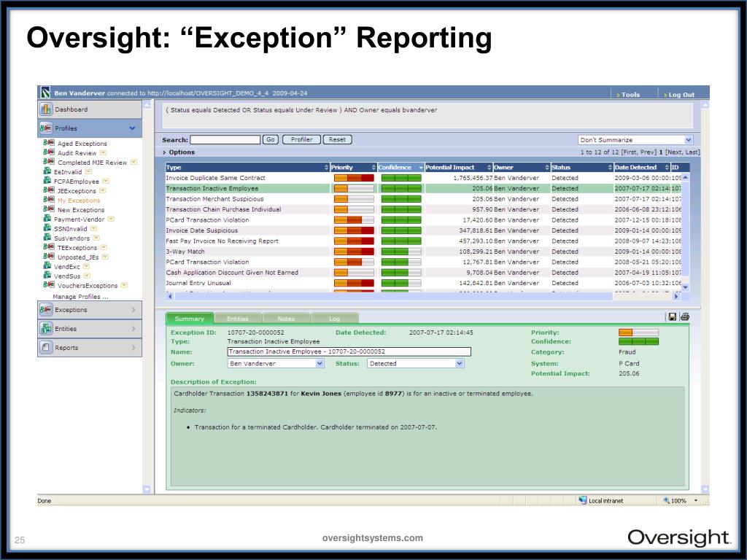Switch to the Entities tab
Screen dimensions: 747x560
pos(238,319)
